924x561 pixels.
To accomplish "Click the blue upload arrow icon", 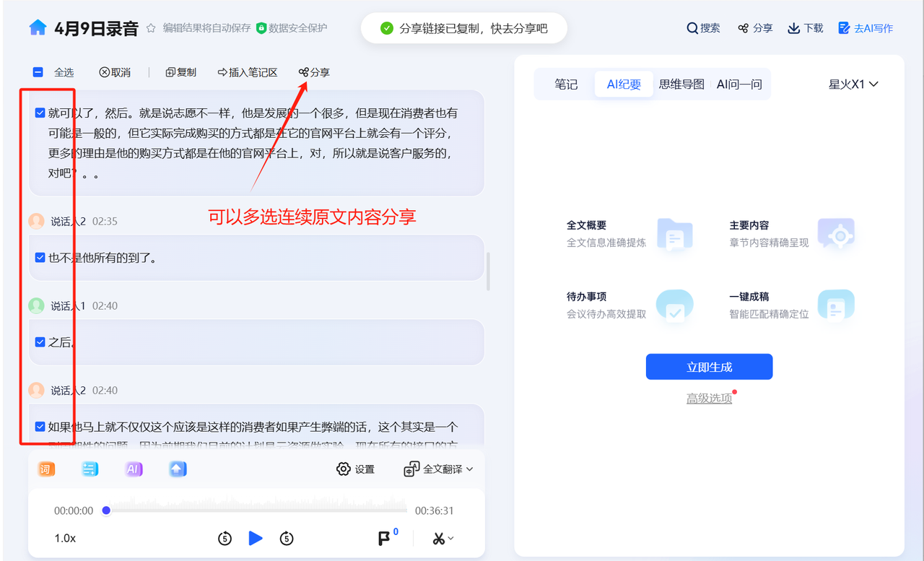I will tap(178, 469).
